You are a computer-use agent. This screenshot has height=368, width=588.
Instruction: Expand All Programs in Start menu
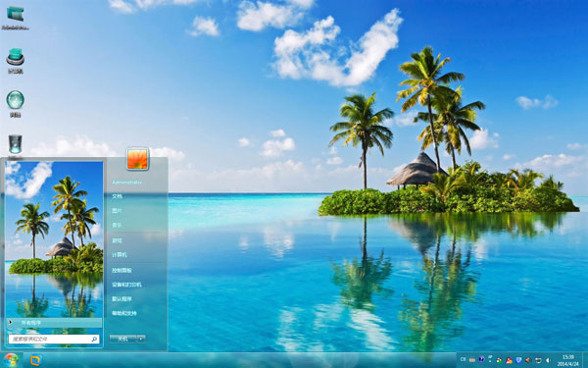click(55, 323)
